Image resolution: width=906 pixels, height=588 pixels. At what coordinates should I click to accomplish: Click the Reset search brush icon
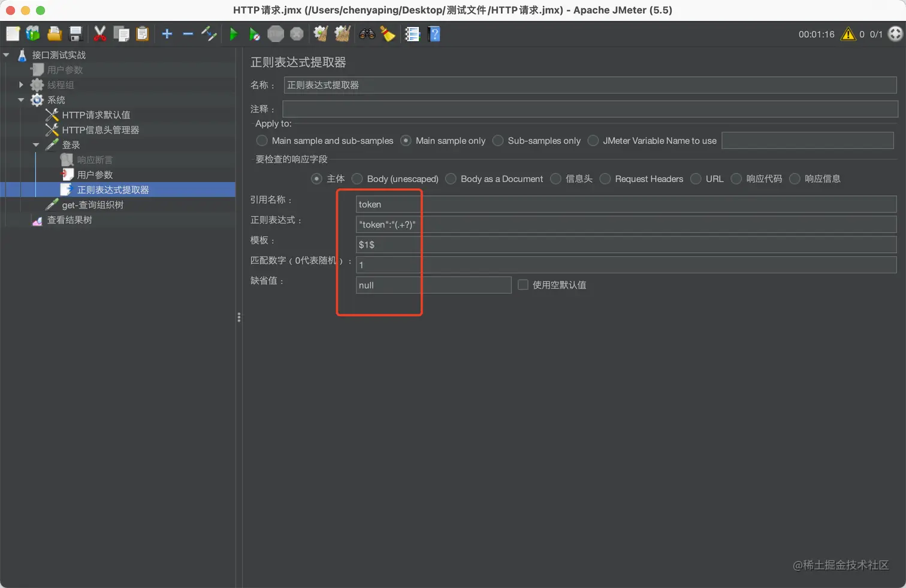(388, 34)
